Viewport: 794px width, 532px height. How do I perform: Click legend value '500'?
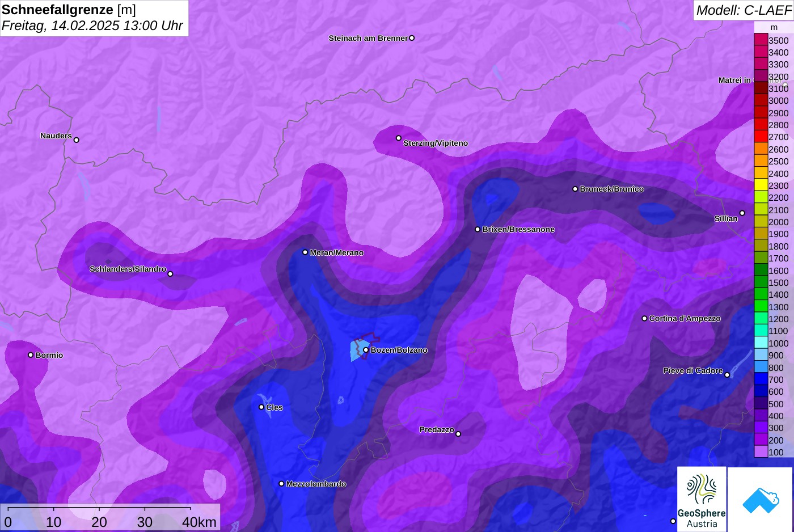776,404
